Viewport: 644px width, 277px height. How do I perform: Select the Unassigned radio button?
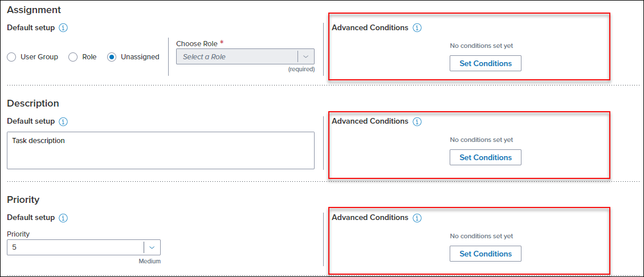click(111, 57)
